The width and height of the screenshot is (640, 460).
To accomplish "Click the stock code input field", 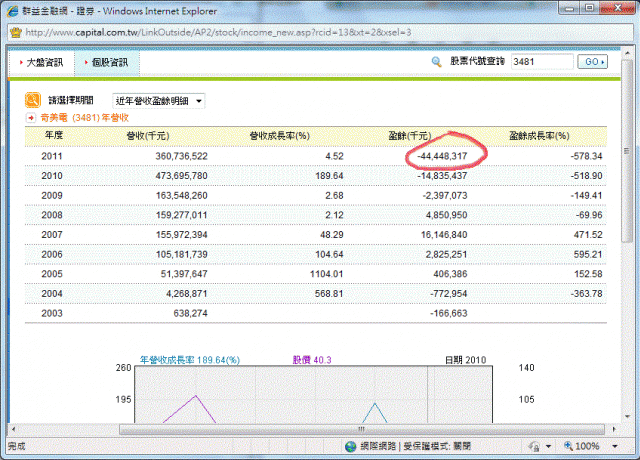I will [541, 62].
